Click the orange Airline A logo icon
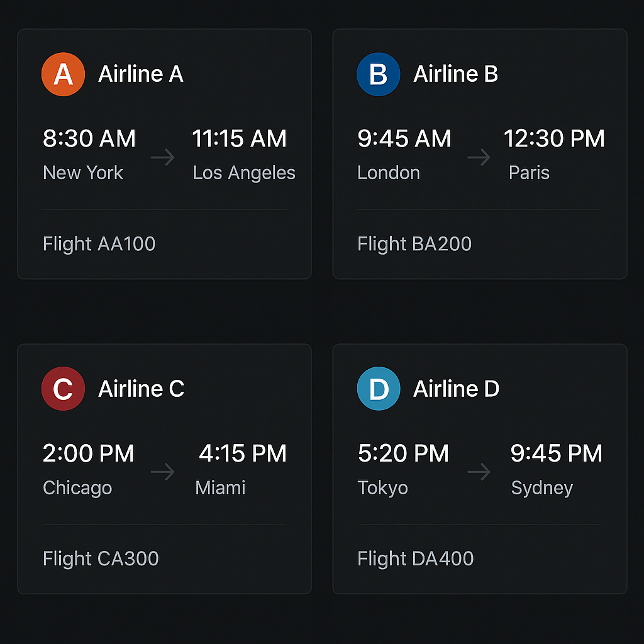644x644 pixels. coord(63,74)
